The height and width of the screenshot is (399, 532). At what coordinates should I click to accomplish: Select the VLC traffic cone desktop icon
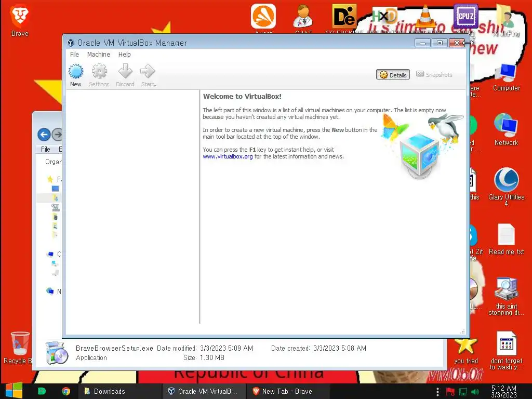click(425, 16)
